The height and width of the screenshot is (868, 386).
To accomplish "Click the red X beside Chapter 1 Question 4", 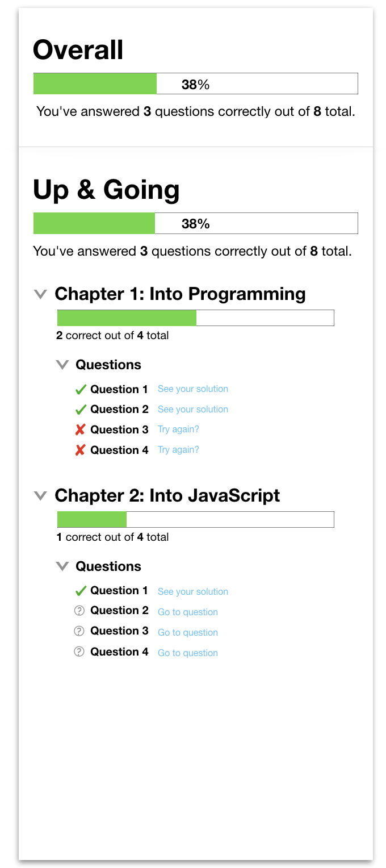I will 80,450.
